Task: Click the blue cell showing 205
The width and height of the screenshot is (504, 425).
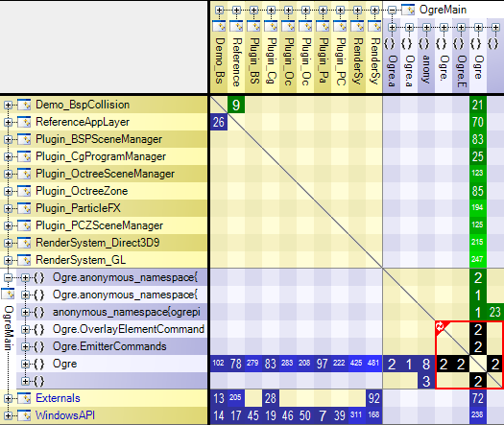Action: [x=236, y=398]
